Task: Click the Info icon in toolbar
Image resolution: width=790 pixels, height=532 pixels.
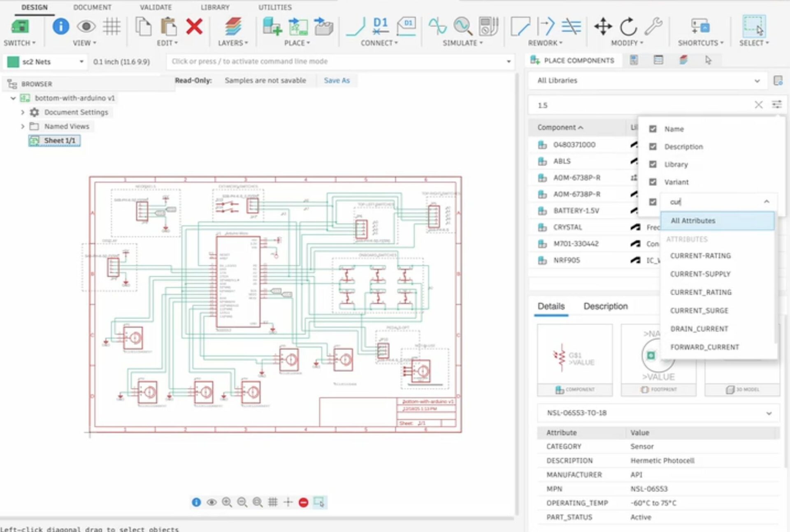Action: pyautogui.click(x=60, y=27)
